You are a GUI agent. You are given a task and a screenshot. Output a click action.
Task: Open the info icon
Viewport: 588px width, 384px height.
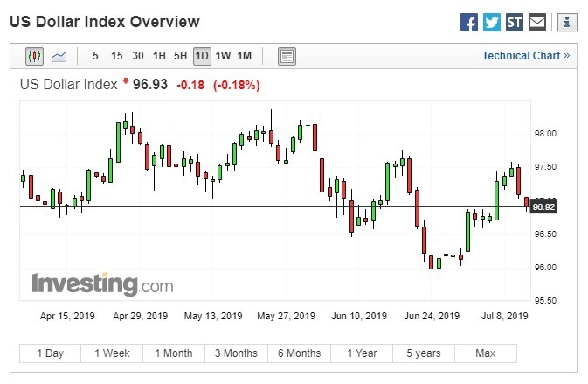coord(567,23)
